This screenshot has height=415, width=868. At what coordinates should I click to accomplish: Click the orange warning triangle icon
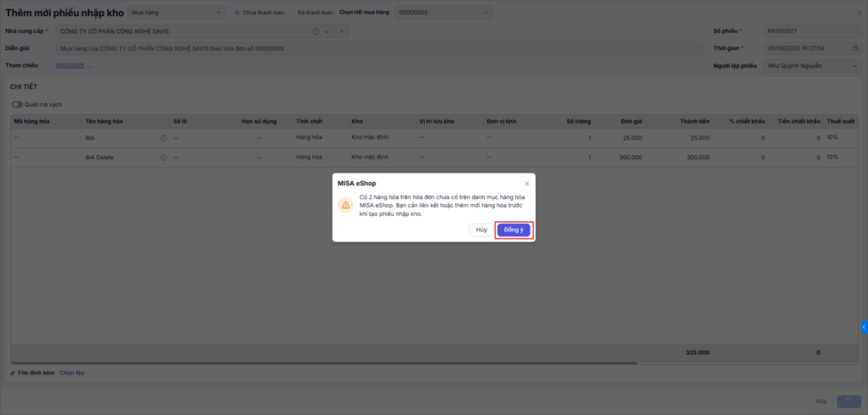346,205
